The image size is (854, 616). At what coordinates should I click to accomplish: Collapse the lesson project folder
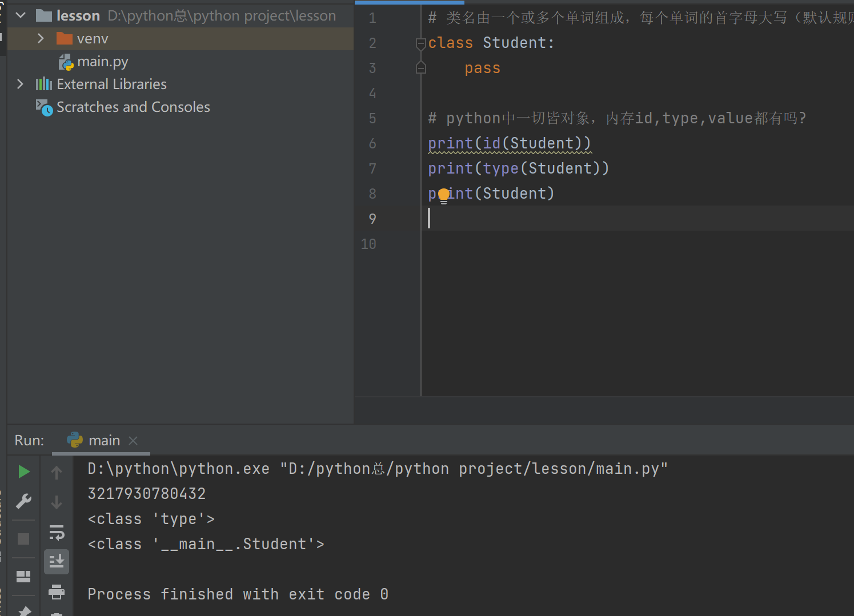pyautogui.click(x=21, y=15)
